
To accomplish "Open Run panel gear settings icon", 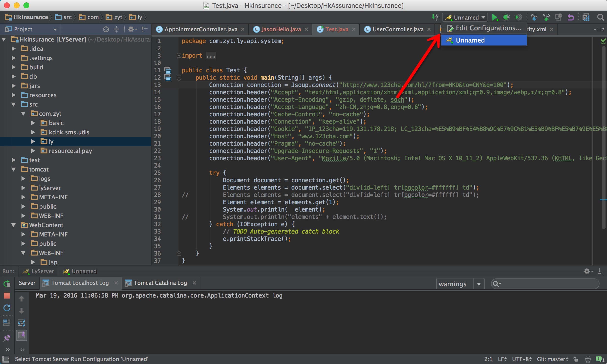I will point(588,271).
